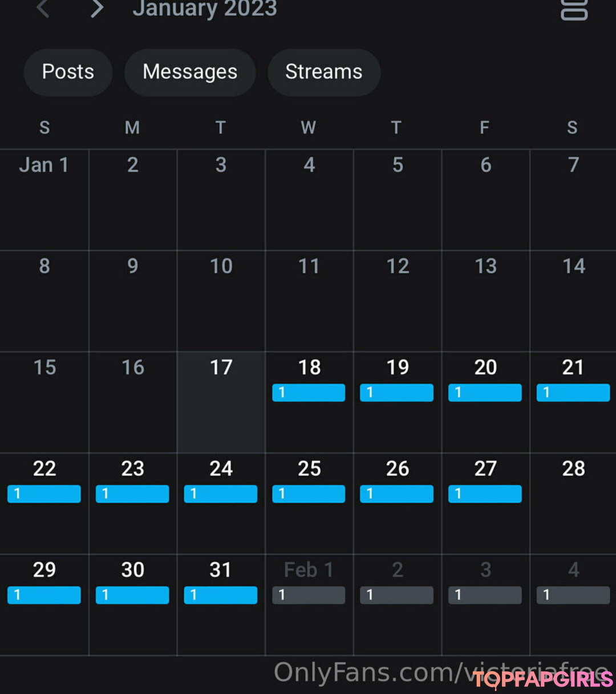Open grey scheduled item on February 4
Screen dimensions: 616x694
[573, 595]
